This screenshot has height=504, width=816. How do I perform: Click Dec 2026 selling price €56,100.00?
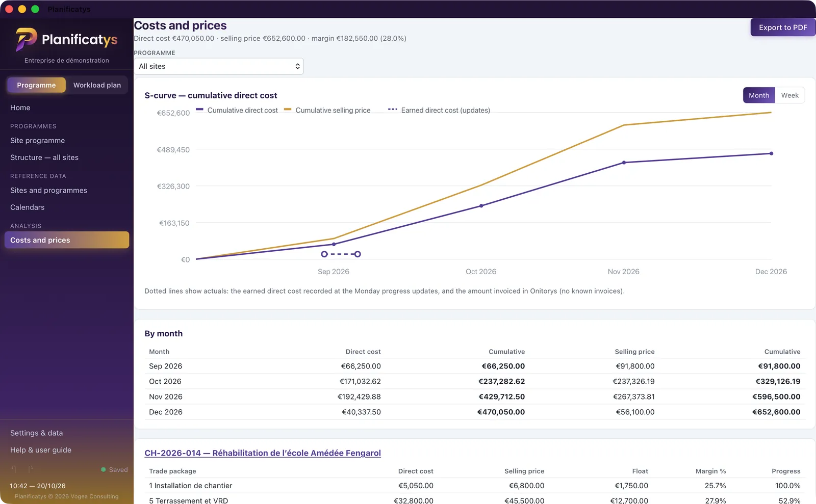[635, 412]
